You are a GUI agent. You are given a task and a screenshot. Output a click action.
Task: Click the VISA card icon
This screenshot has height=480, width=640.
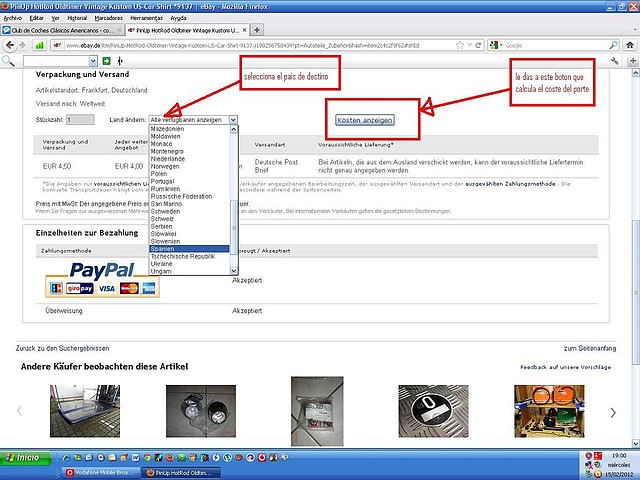pos(107,289)
